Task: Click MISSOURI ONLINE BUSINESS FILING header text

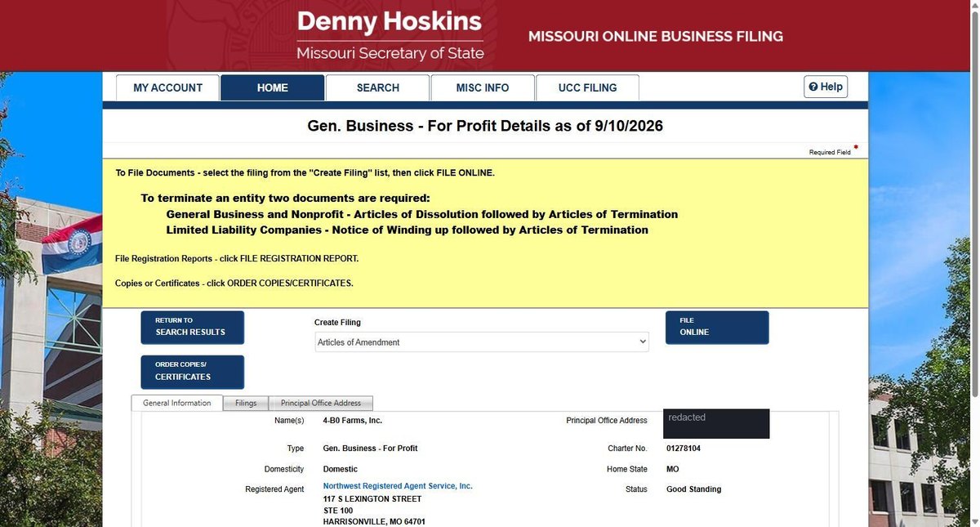Action: click(x=656, y=37)
